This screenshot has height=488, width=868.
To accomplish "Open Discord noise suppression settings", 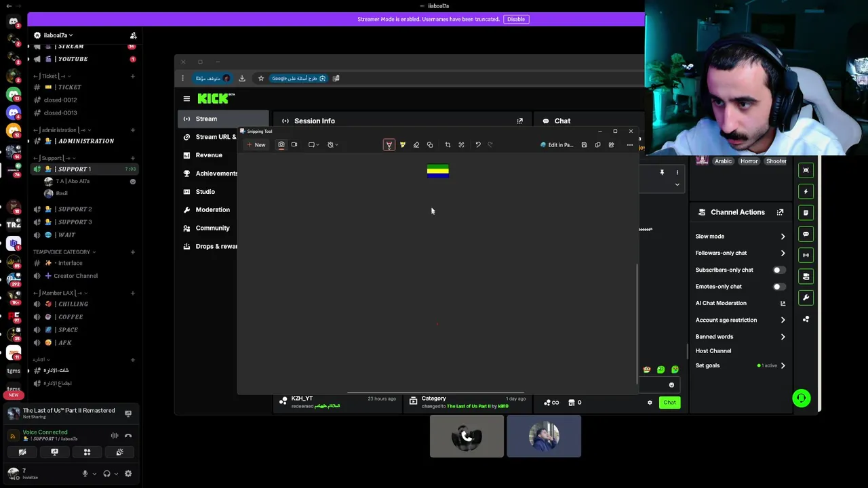I will tap(115, 436).
